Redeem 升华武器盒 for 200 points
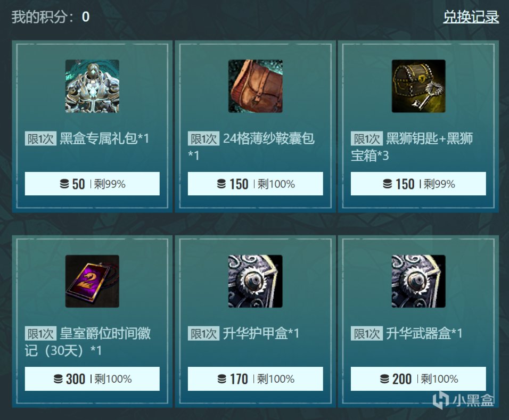 pyautogui.click(x=418, y=379)
